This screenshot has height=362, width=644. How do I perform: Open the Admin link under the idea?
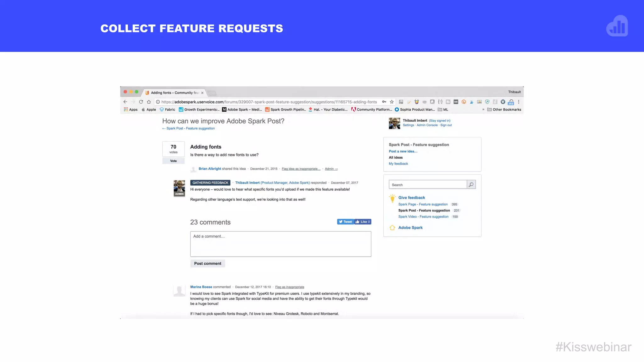pyautogui.click(x=331, y=169)
